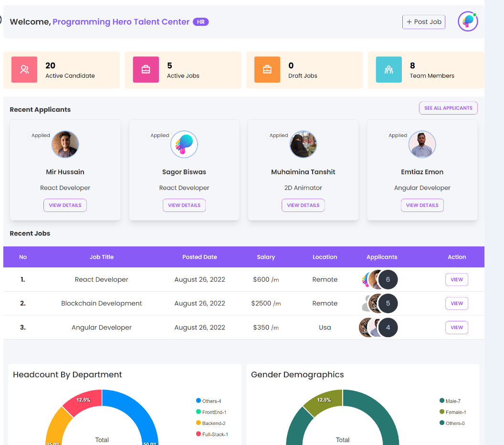Image resolution: width=504 pixels, height=445 pixels.
Task: Click Emtiaz Emon's profile photo
Action: point(422,144)
